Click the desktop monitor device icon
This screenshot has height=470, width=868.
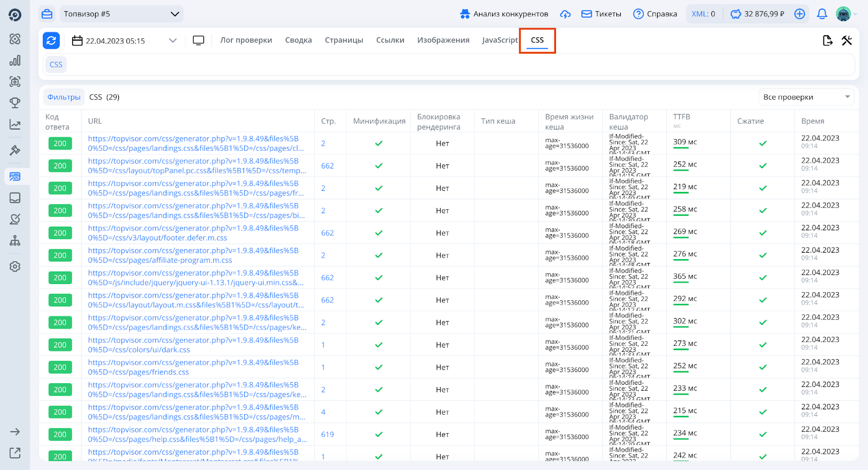click(199, 40)
